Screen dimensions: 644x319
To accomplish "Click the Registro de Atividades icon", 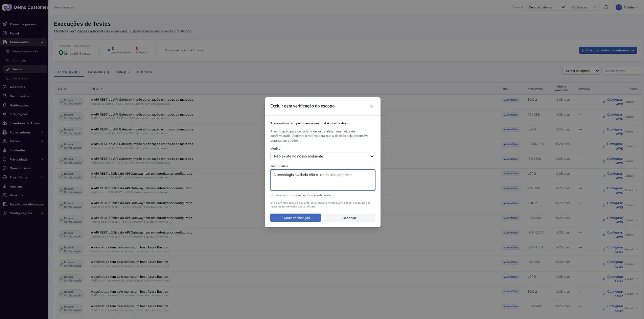I will click(5, 204).
